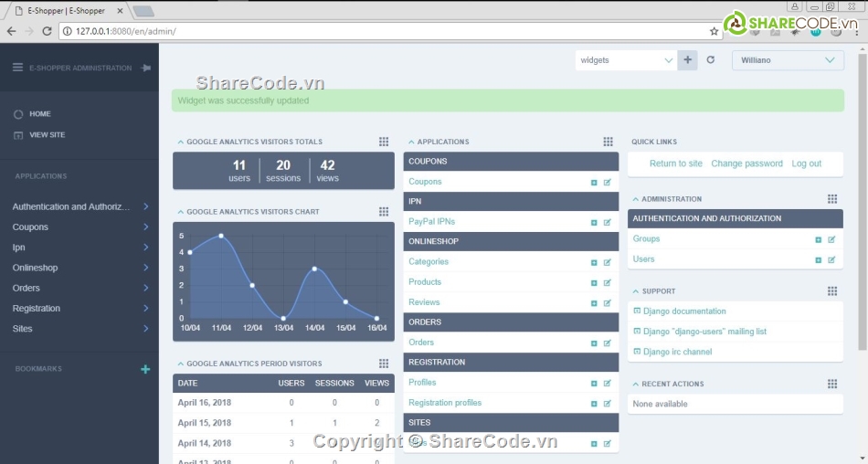Viewport: 868px width, 464px height.
Task: Open the Django documentation link
Action: (x=684, y=311)
